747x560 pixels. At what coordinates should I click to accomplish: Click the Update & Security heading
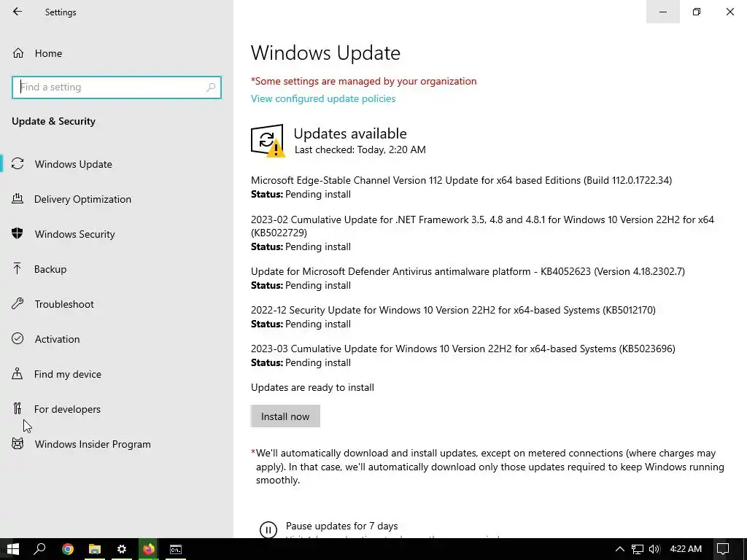[53, 121]
